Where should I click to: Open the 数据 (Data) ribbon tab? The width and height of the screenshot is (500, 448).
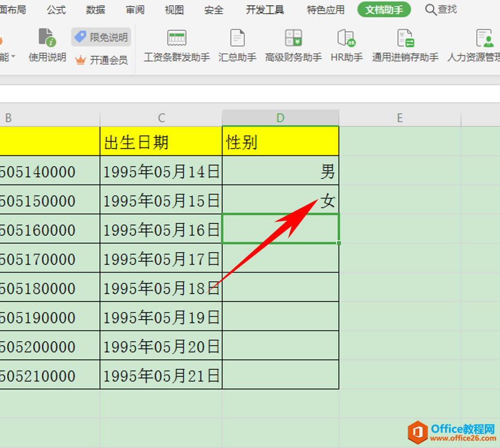pyautogui.click(x=94, y=9)
